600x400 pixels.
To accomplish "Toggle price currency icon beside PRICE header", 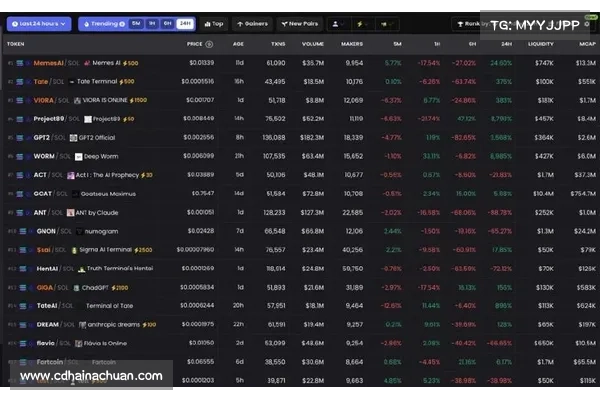I will coord(209,44).
